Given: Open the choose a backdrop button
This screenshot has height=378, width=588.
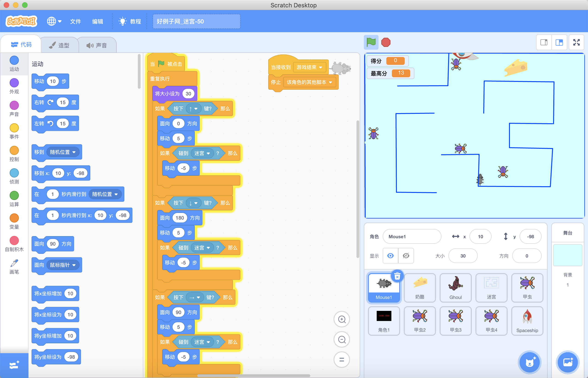Looking at the screenshot, I should 568,362.
